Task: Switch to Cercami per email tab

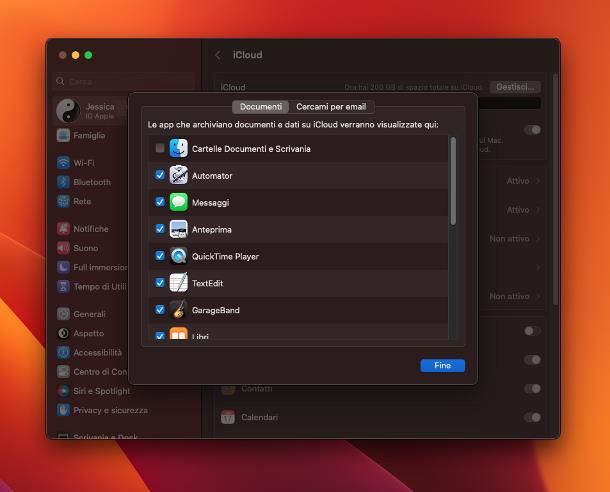Action: click(x=331, y=107)
